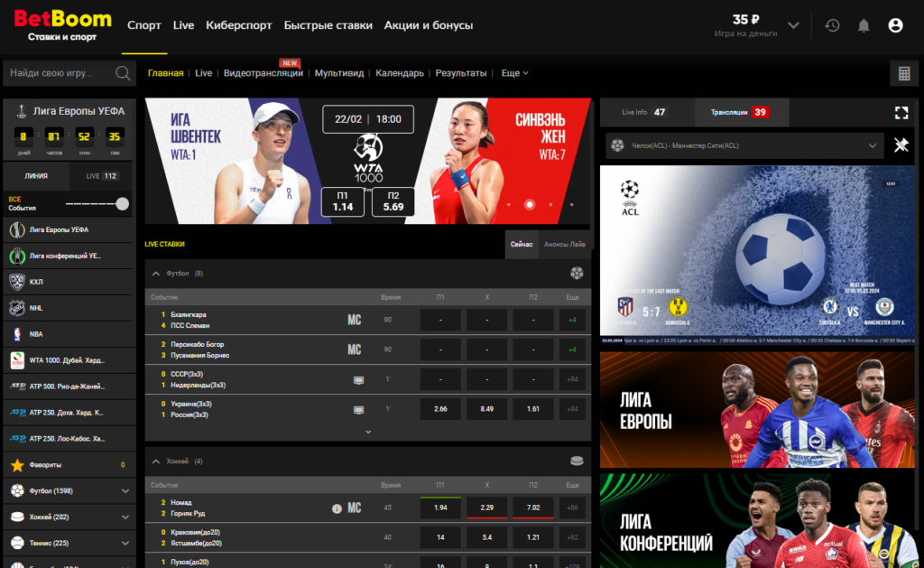Open Фавориты star item
Viewport: 924px width, 568px height.
tap(69, 465)
